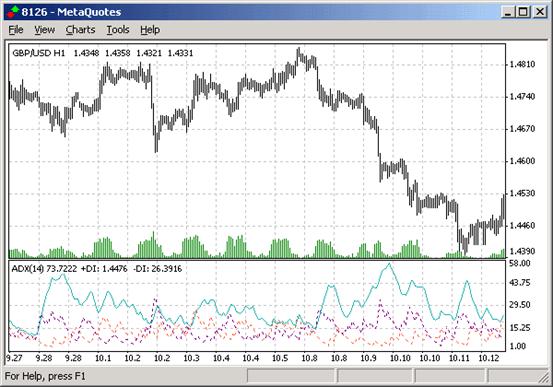Close the MetaQuotes window
This screenshot has height=387, width=553.
(x=540, y=12)
